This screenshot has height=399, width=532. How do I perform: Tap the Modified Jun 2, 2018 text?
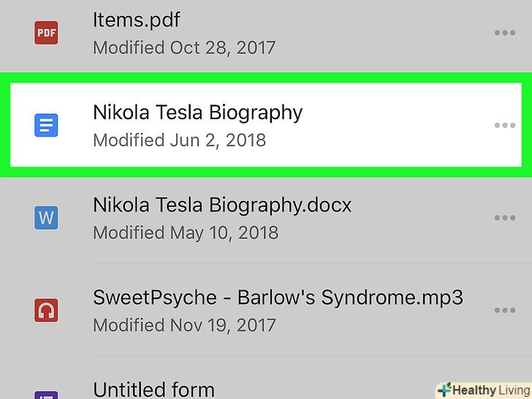pyautogui.click(x=179, y=140)
